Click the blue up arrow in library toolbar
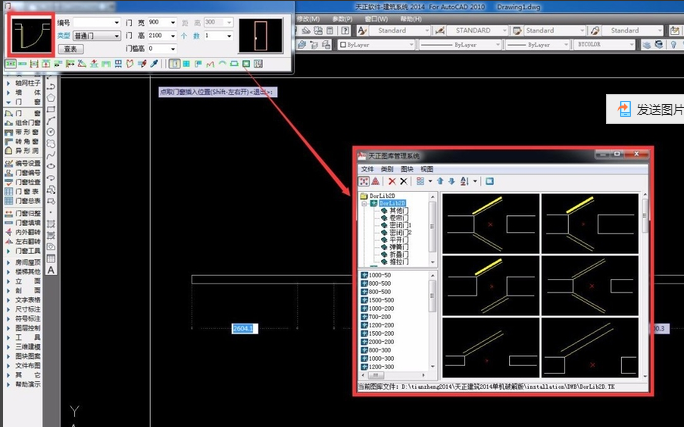This screenshot has width=684, height=427. tap(440, 181)
